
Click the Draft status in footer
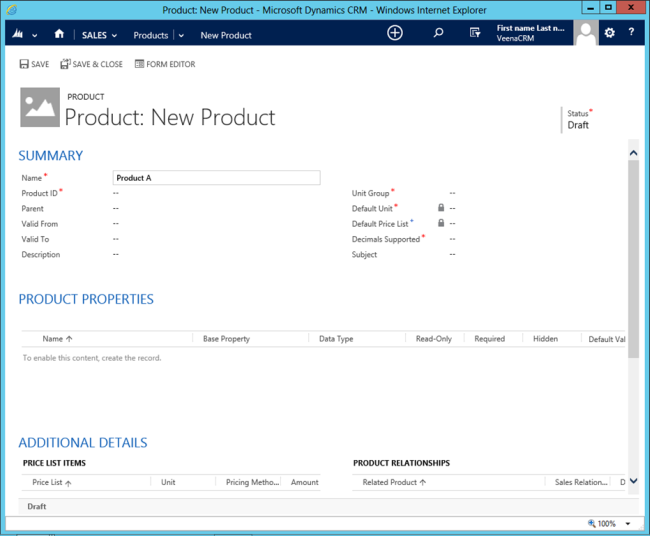(37, 506)
